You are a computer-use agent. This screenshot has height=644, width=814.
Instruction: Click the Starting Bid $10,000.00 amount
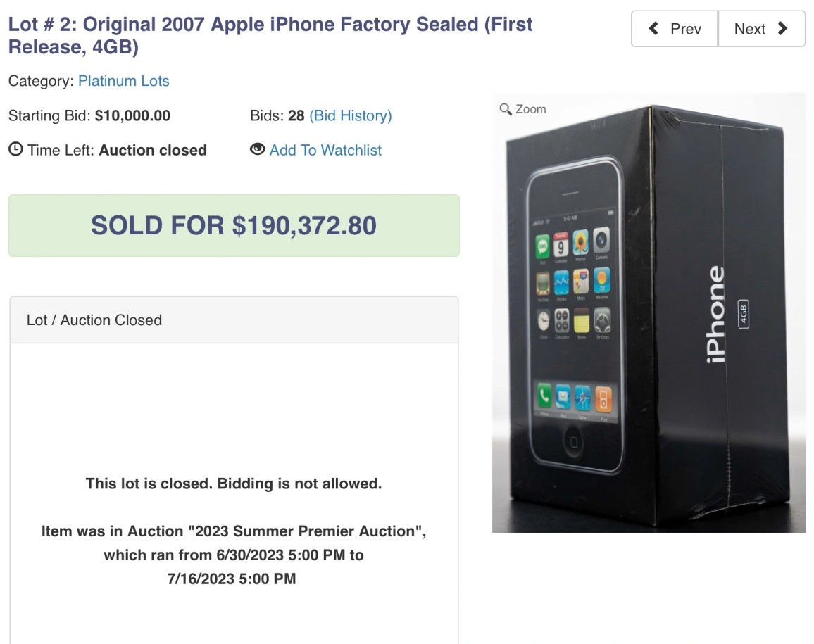132,115
